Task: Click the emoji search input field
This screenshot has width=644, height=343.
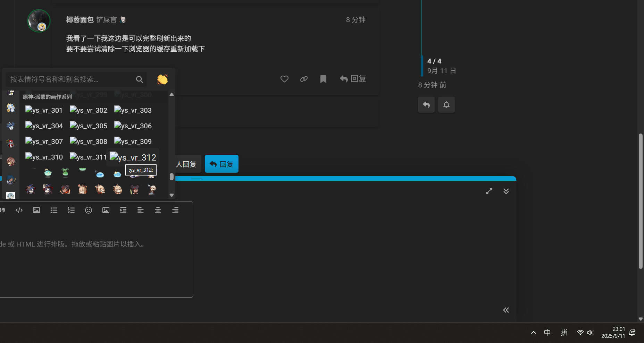Action: [x=71, y=79]
